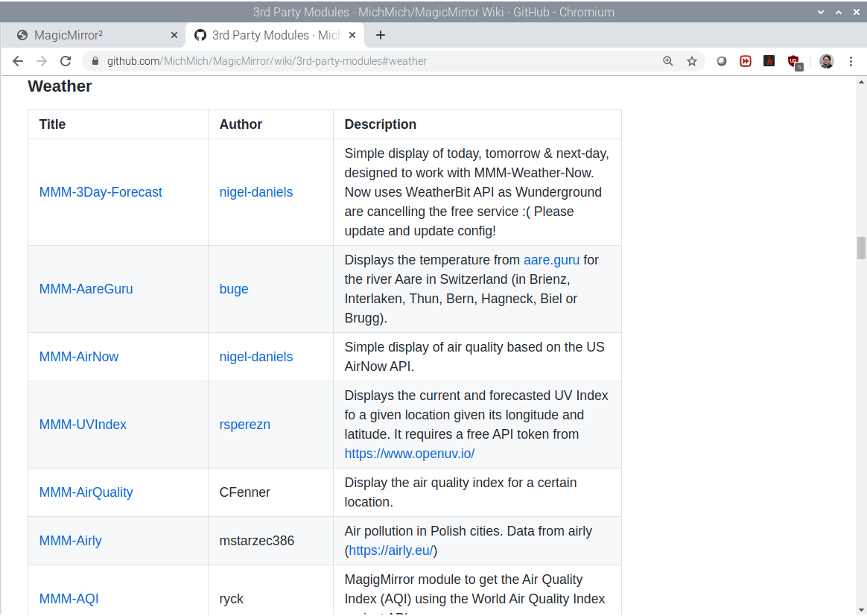Bookmark this page with the star
The height and width of the screenshot is (616, 867).
coord(692,61)
